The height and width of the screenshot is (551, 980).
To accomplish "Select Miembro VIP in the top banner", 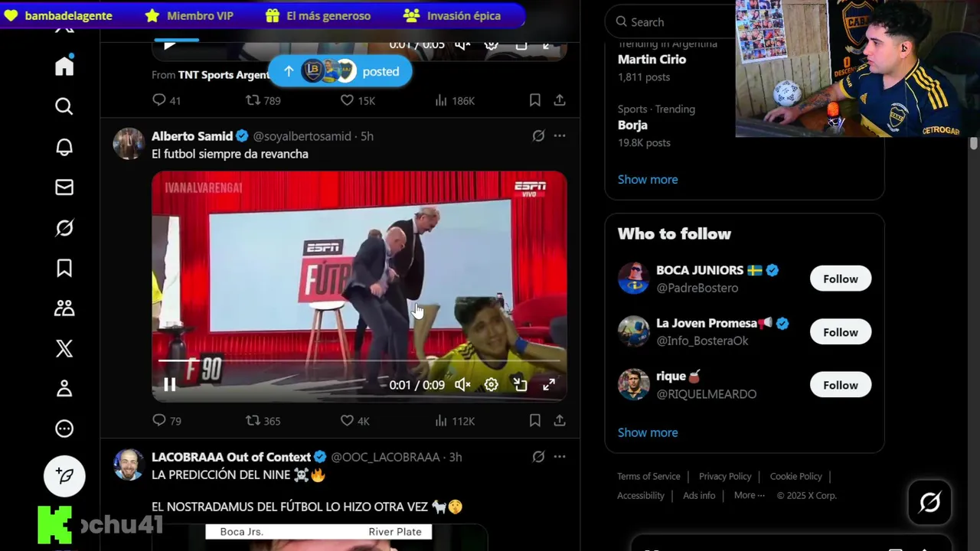I will click(189, 15).
